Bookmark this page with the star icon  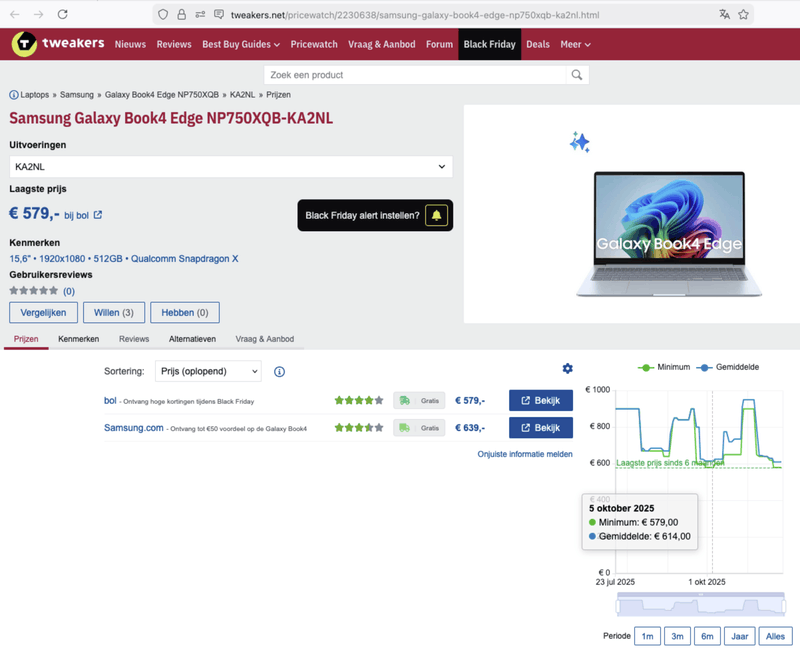pyautogui.click(x=743, y=15)
